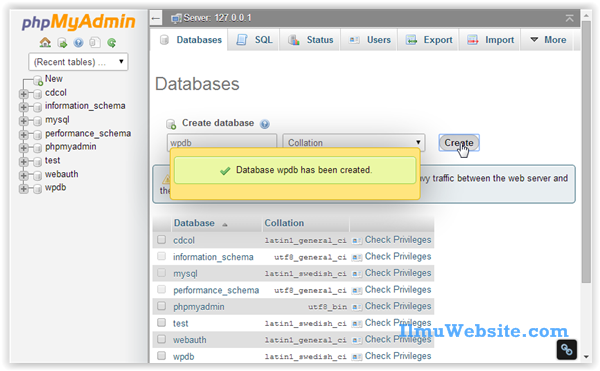The width and height of the screenshot is (600, 371).
Task: Check the information_schema database checkbox
Action: pyautogui.click(x=161, y=256)
